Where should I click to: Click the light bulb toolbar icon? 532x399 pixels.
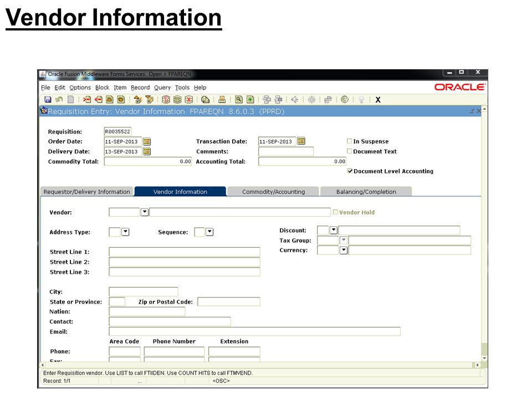362,99
